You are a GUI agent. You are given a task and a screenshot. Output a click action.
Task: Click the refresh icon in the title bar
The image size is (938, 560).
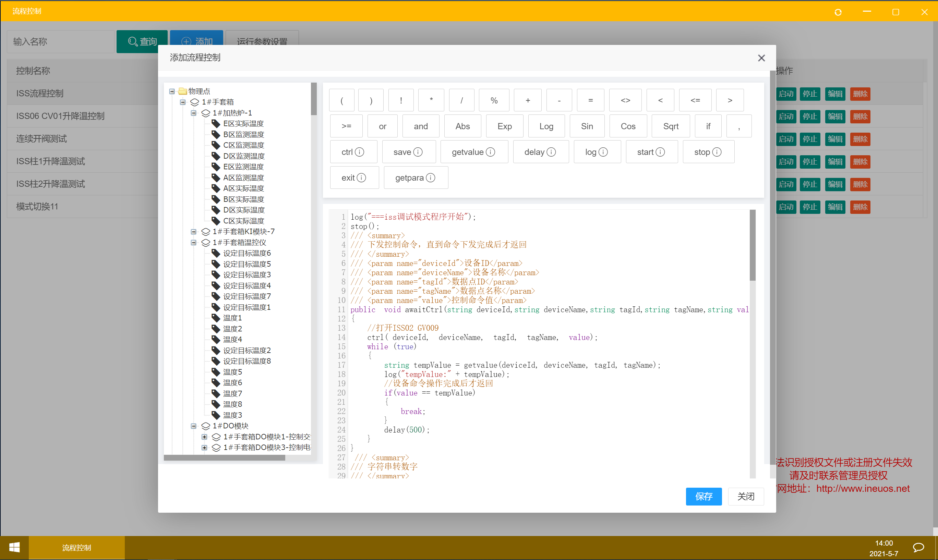tap(838, 12)
